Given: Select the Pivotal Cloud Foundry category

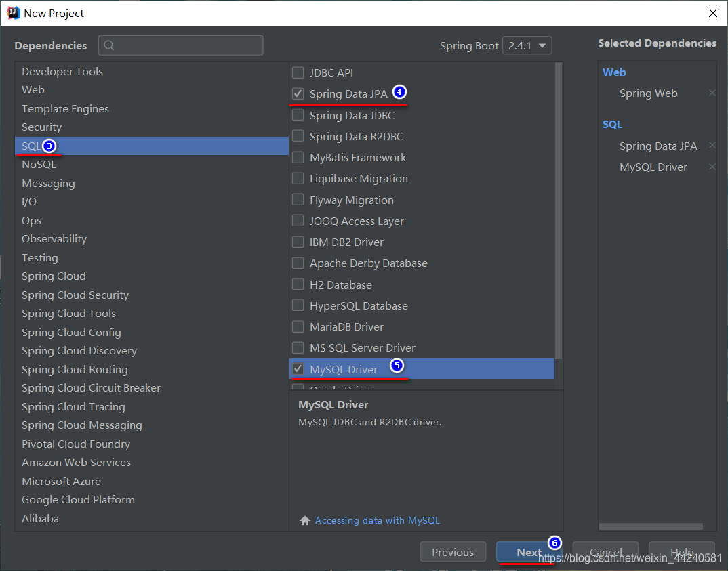Looking at the screenshot, I should (152, 444).
